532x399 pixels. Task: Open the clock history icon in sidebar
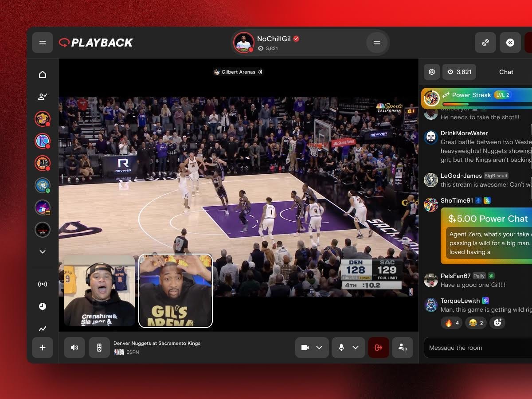coord(43,306)
